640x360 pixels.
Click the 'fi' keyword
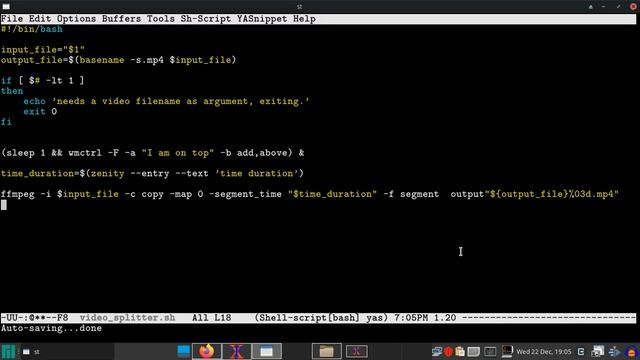pyautogui.click(x=6, y=122)
